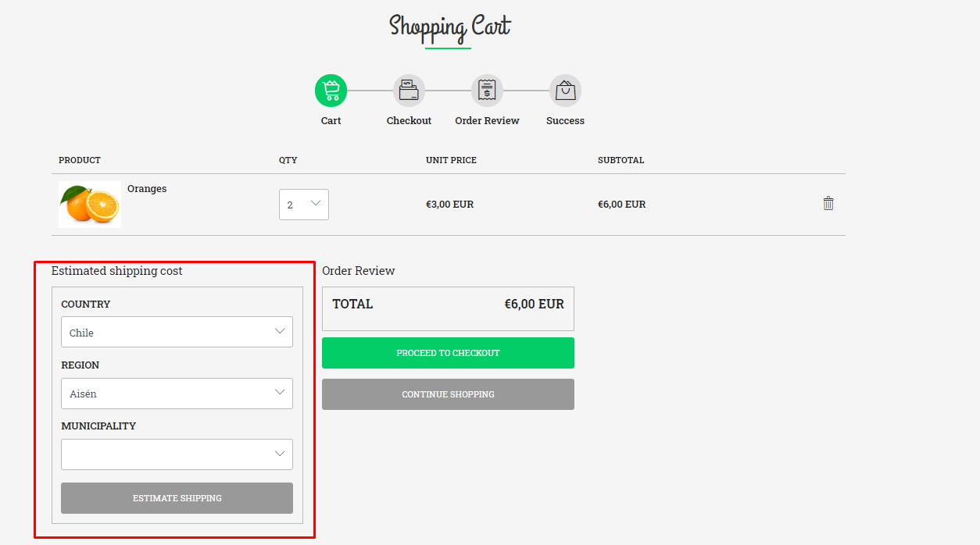The height and width of the screenshot is (545, 980).
Task: Click Proceed to Checkout button
Action: click(x=448, y=353)
